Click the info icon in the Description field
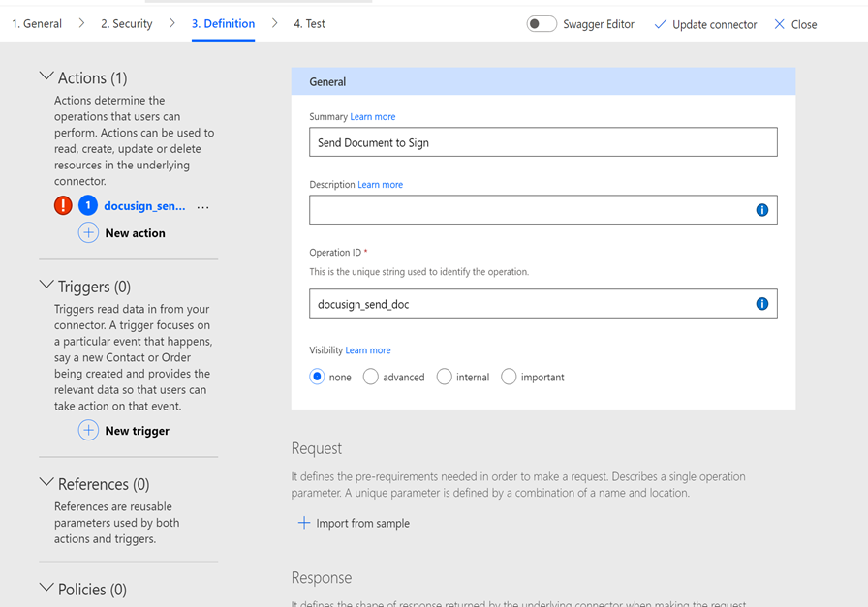This screenshot has height=607, width=868. click(761, 209)
